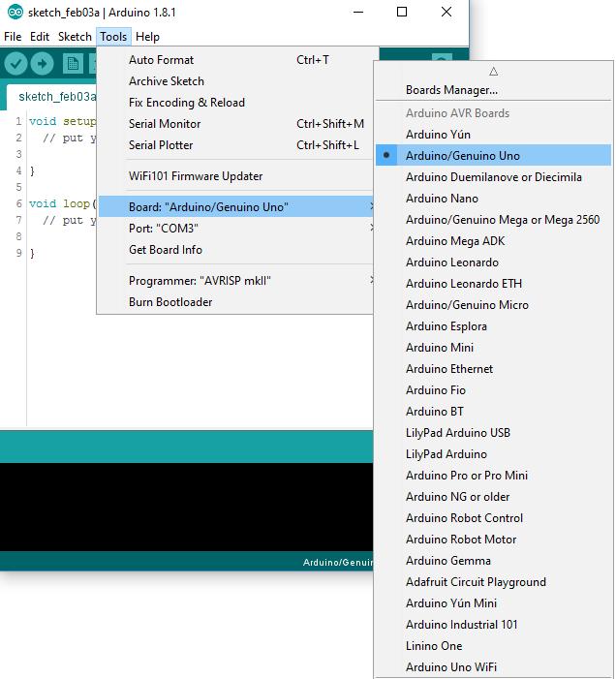This screenshot has height=679, width=616.
Task: Select Arduino Duemilanove or Diecimila
Action: 493,176
